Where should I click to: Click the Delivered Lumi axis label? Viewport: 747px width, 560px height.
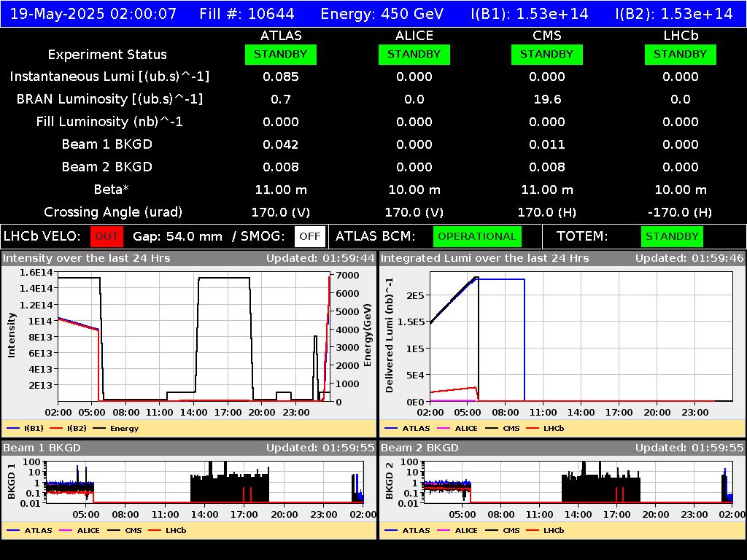[390, 335]
